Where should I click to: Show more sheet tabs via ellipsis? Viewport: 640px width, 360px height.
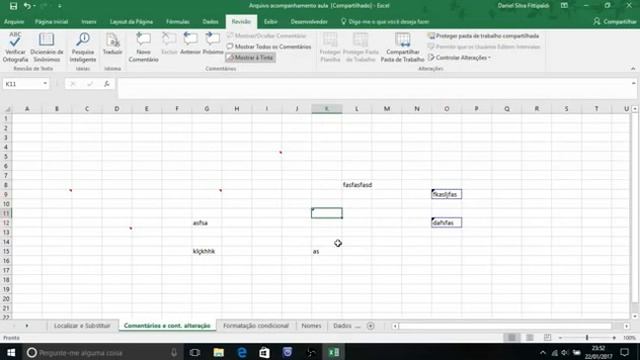(358, 326)
